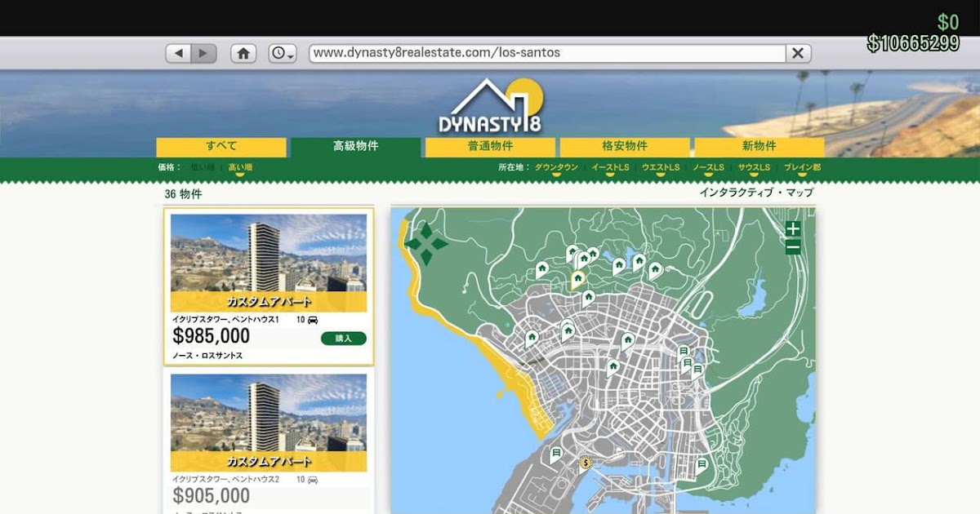Click the 36 物件 count text
980x514 pixels.
[183, 194]
